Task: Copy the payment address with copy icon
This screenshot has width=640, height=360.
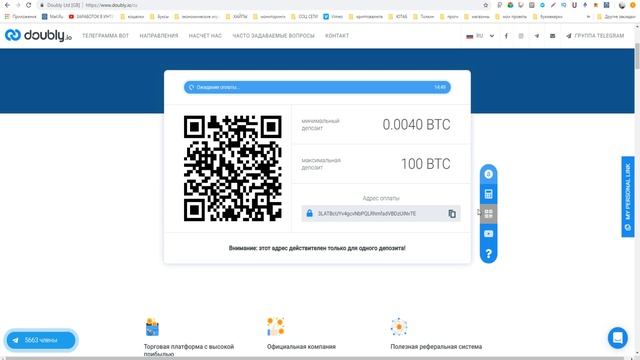Action: pos(452,214)
